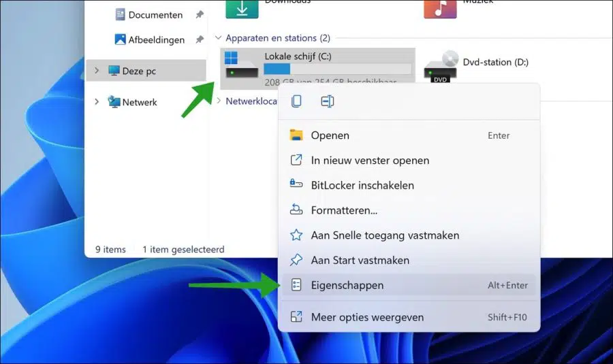613x364 pixels.
Task: Click the Dvd-station drive icon
Action: [x=441, y=67]
